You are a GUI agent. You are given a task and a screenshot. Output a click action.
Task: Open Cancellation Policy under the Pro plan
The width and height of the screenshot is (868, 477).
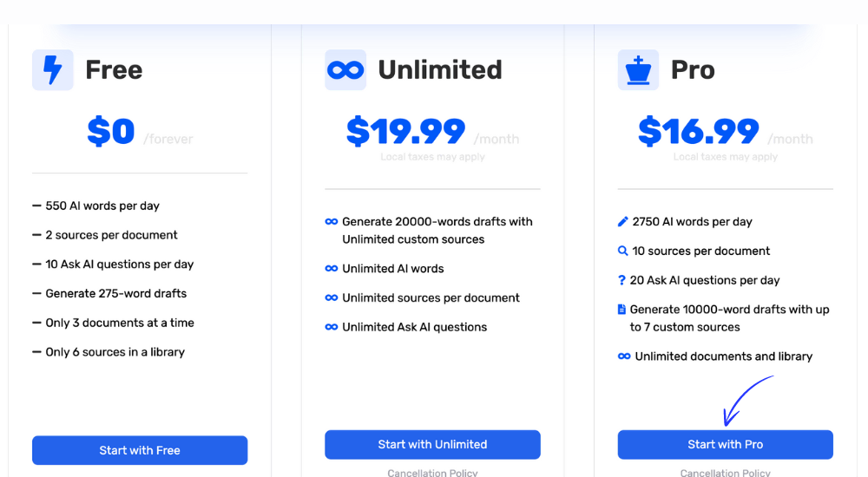725,473
